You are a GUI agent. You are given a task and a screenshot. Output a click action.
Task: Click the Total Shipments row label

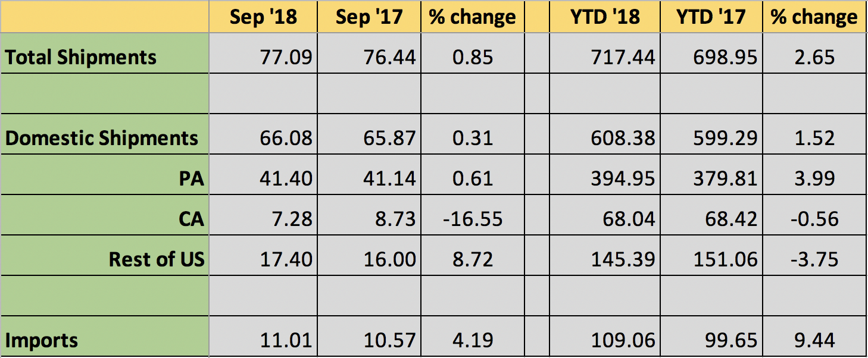coord(81,58)
